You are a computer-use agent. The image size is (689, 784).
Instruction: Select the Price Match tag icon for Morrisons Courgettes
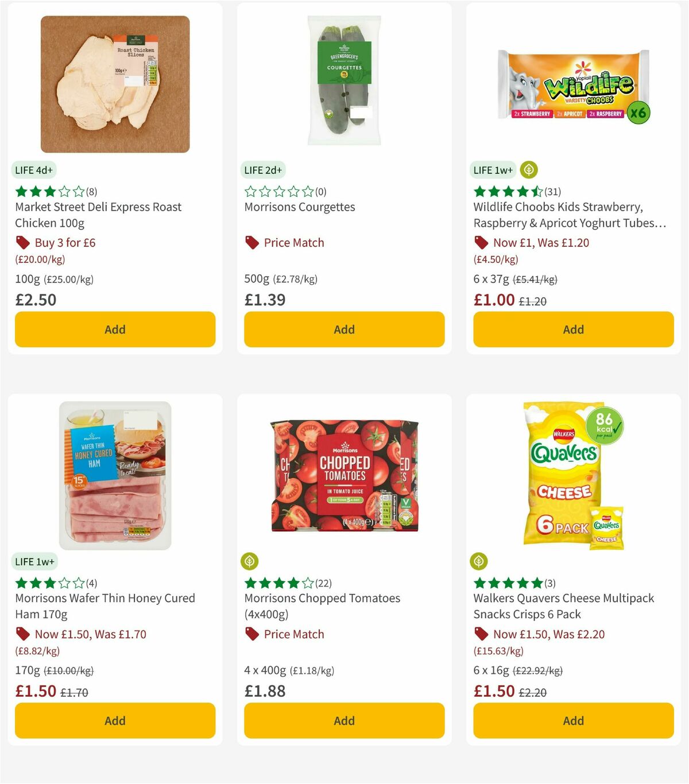point(251,243)
